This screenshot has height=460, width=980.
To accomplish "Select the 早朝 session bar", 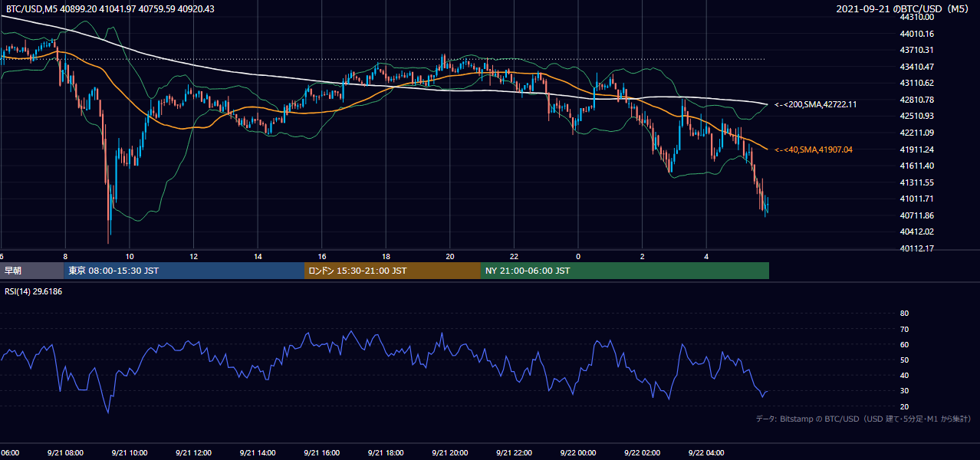I will (x=31, y=271).
